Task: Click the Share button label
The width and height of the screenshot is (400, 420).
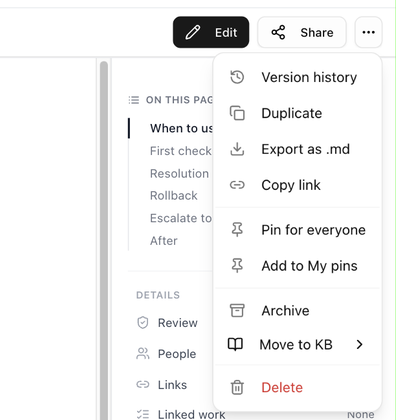Action: [x=317, y=33]
